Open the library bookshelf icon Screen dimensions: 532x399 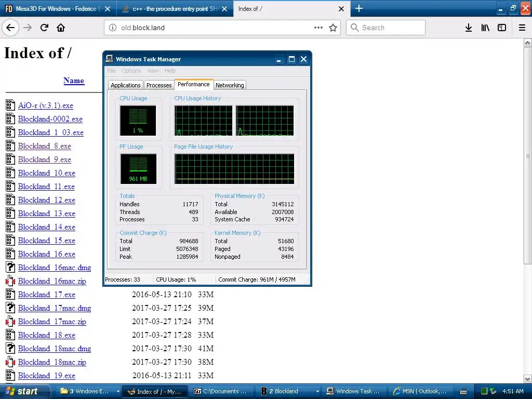coord(485,28)
